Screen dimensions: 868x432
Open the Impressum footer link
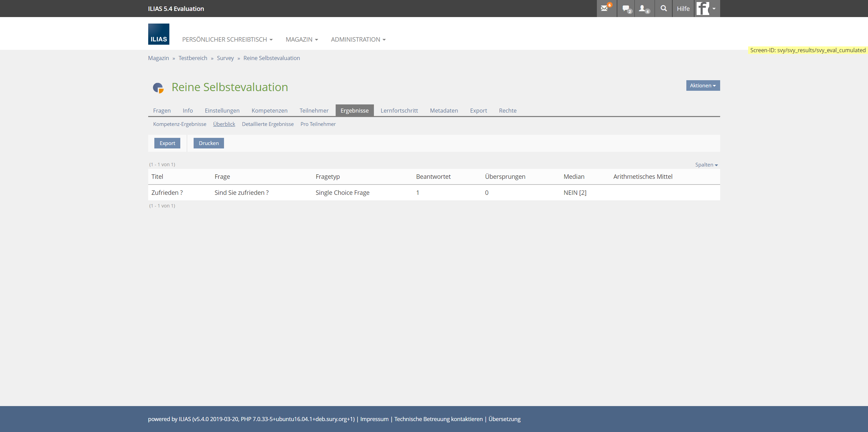[x=374, y=419]
